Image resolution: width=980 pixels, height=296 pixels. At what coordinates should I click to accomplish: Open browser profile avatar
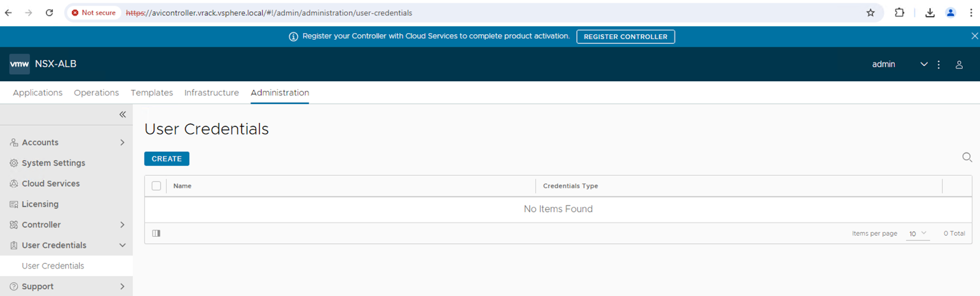coord(951,13)
